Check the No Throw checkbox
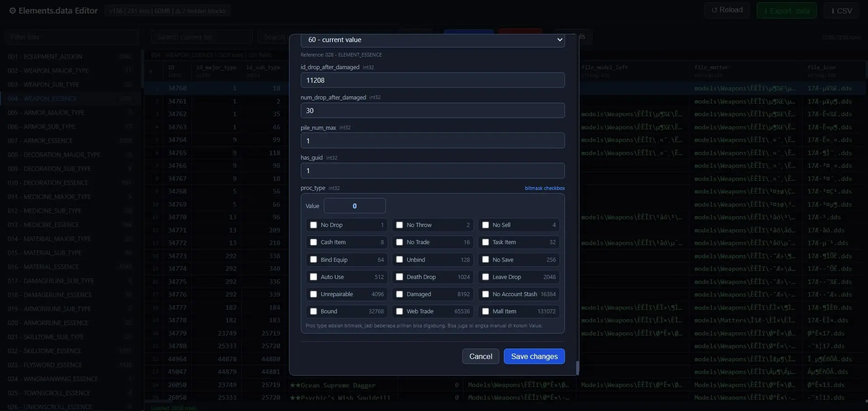 pos(399,225)
